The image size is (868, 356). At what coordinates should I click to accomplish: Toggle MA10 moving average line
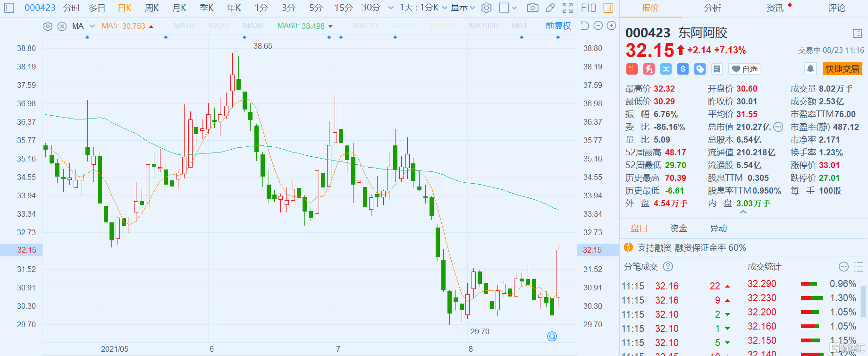[x=185, y=26]
